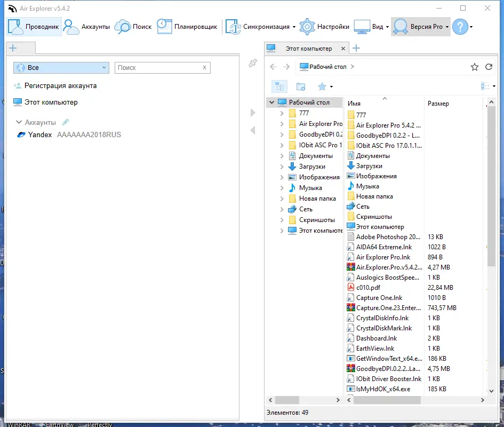Clear the accounts search field with x
Image resolution: width=504 pixels, height=427 pixels.
[x=204, y=68]
